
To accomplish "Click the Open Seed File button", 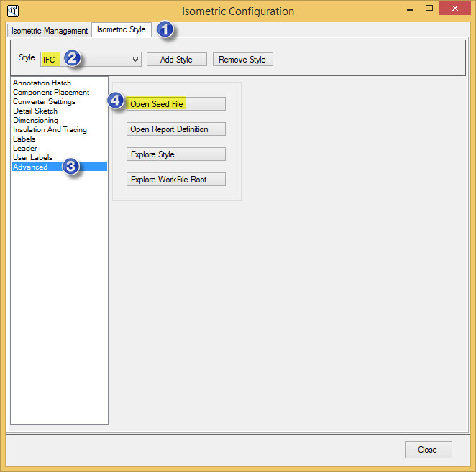I will (x=176, y=103).
